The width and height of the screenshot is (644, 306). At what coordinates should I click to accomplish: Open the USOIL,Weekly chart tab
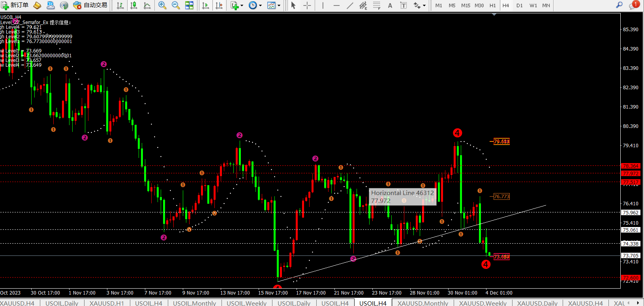(x=246, y=303)
